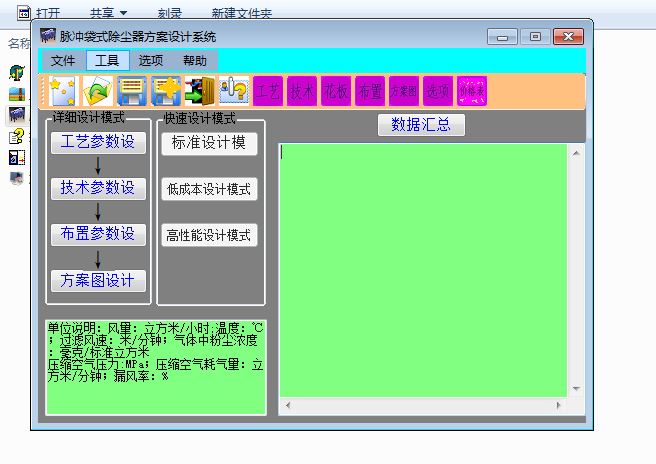This screenshot has height=464, width=656.
Task: Click the vertical scrollbar down arrow
Action: 576,389
